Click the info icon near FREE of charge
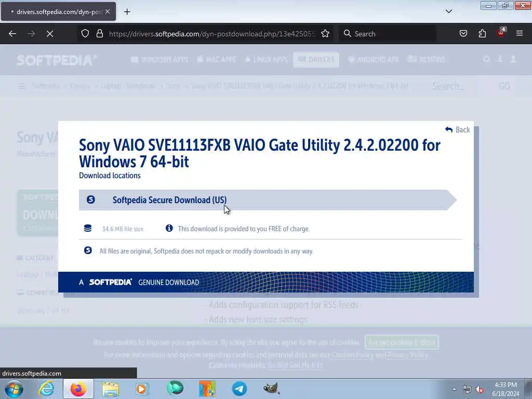The image size is (532, 399). pyautogui.click(x=169, y=228)
